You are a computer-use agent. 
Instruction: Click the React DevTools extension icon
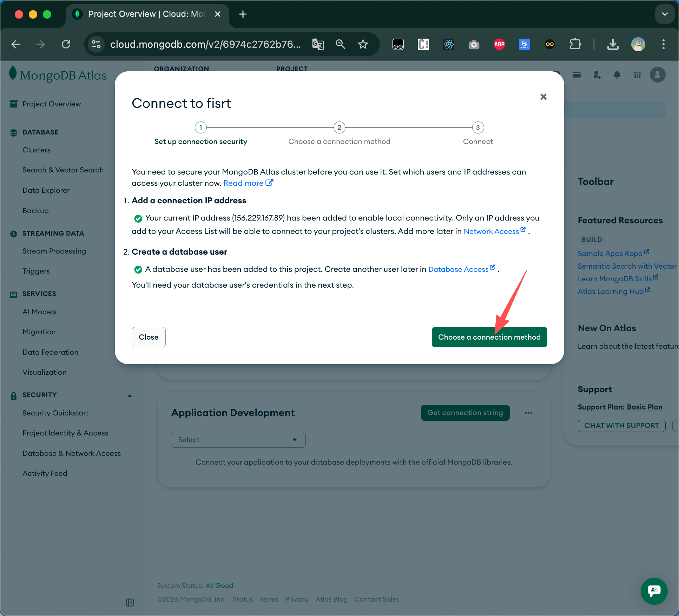tap(448, 44)
